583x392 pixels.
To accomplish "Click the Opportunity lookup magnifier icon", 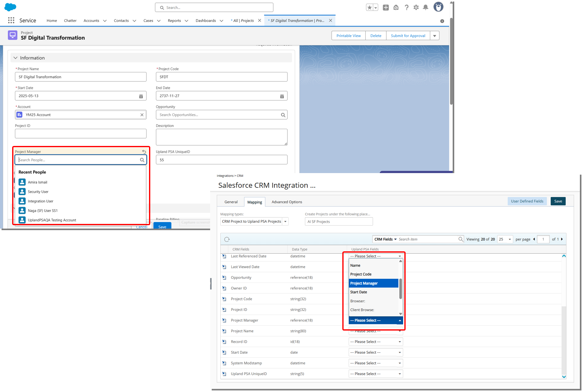I will [283, 114].
